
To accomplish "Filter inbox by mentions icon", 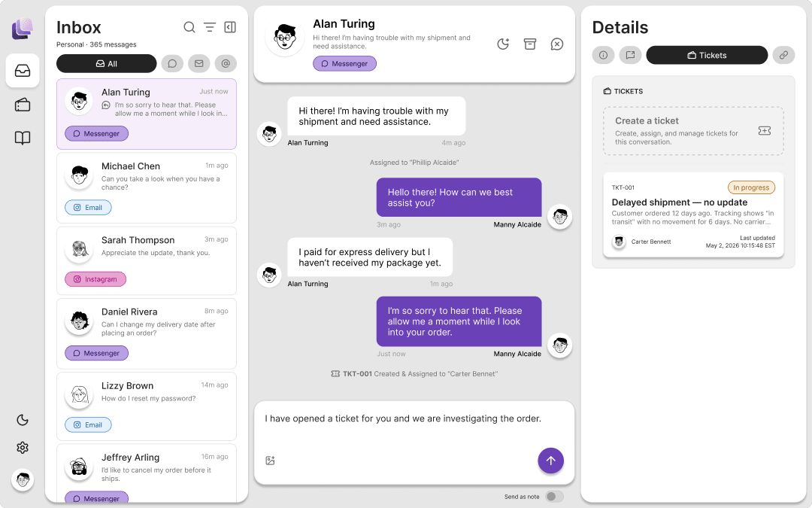I will pyautogui.click(x=226, y=64).
